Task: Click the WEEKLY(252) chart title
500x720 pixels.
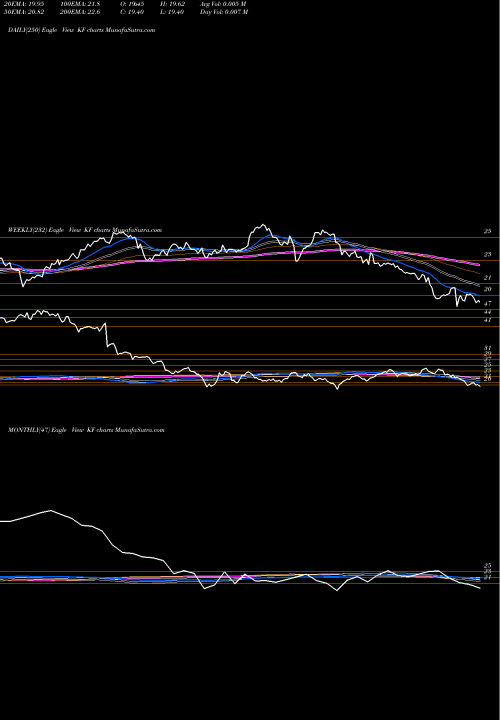Action: click(85, 230)
